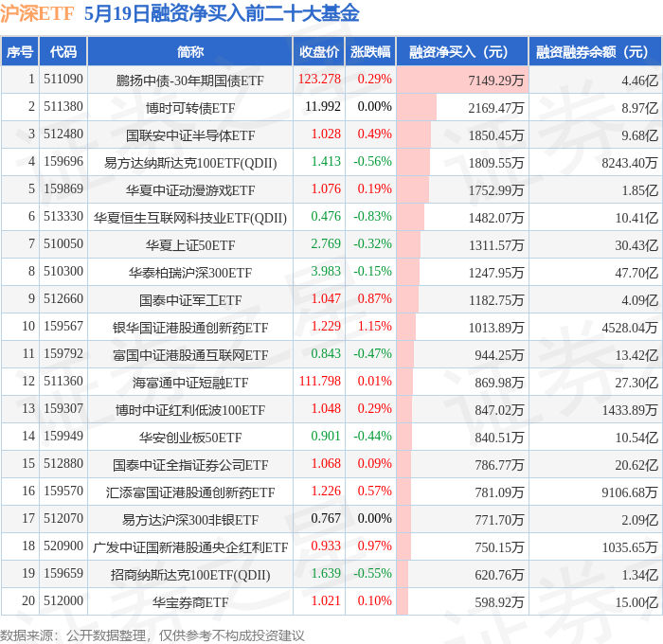This screenshot has width=663, height=644.
Task: Select 汇添富国证港股通创新药ETF name cell
Action: 189,492
